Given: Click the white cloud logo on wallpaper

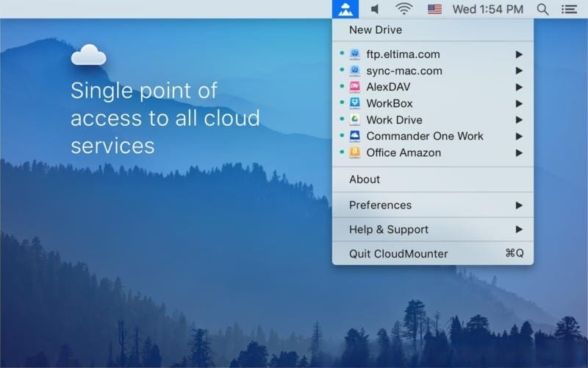Looking at the screenshot, I should pos(88,54).
